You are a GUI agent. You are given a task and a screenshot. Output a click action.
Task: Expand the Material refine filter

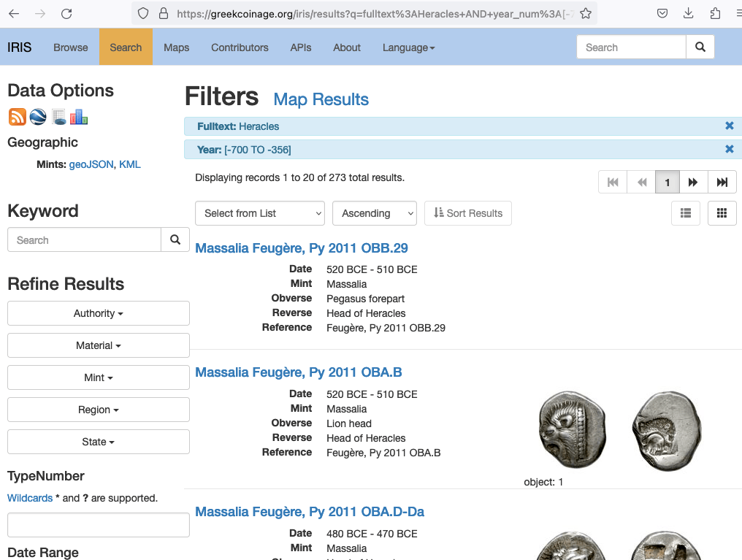[x=99, y=345]
